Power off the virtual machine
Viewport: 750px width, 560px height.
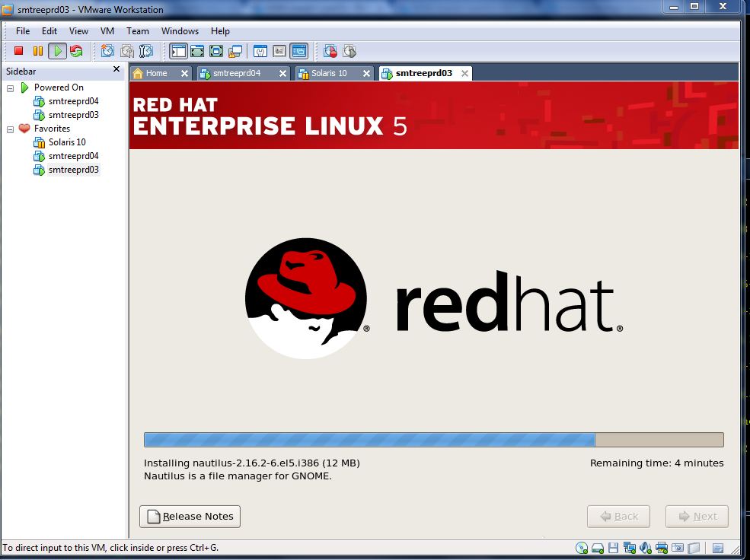18,51
